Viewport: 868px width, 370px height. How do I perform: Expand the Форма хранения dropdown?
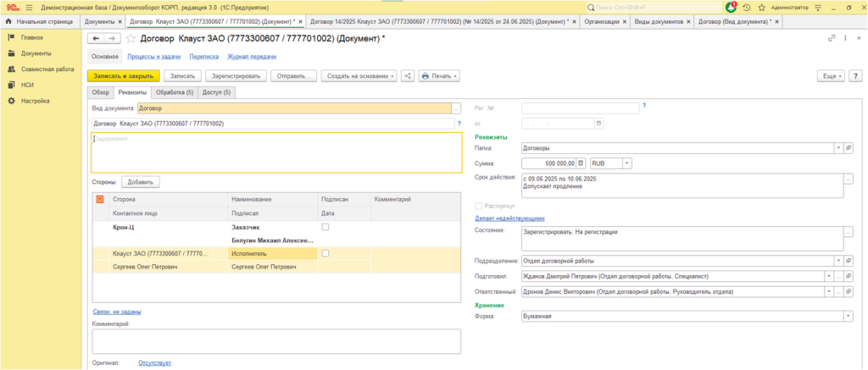click(x=848, y=317)
